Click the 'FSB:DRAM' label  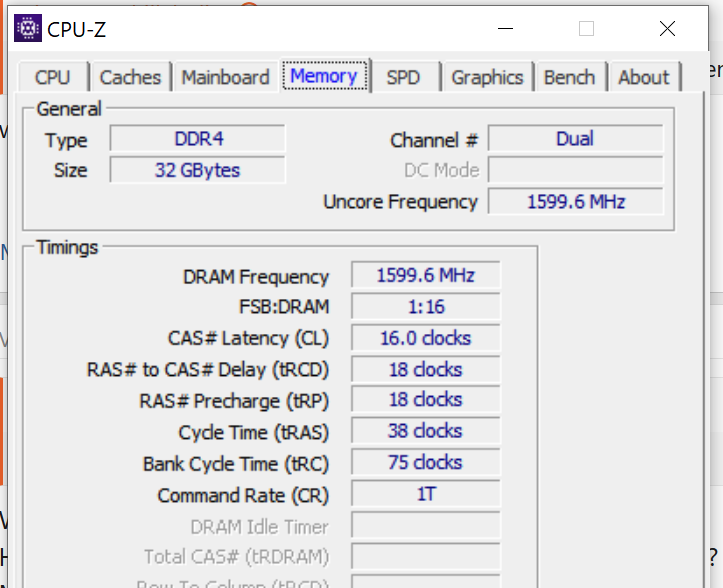pos(284,307)
